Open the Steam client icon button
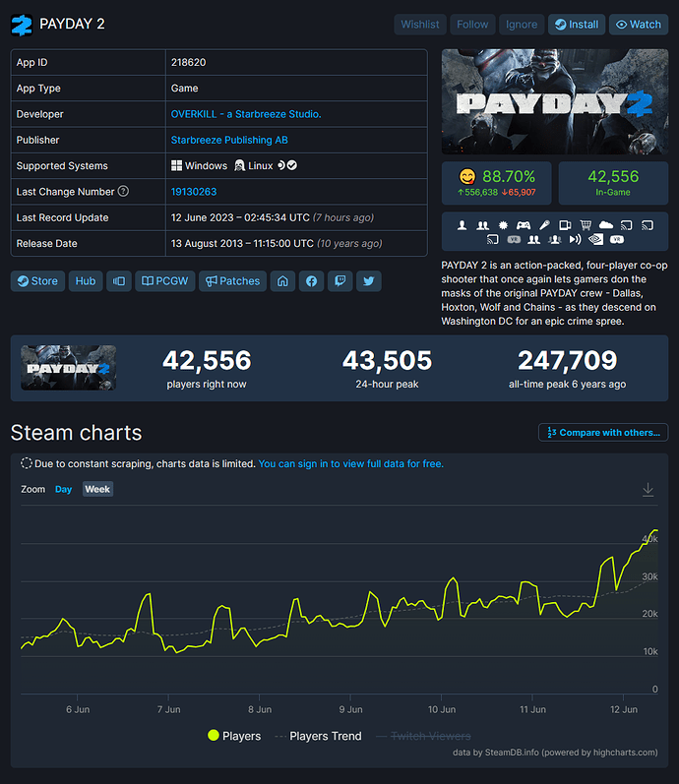679x784 pixels. (x=119, y=281)
